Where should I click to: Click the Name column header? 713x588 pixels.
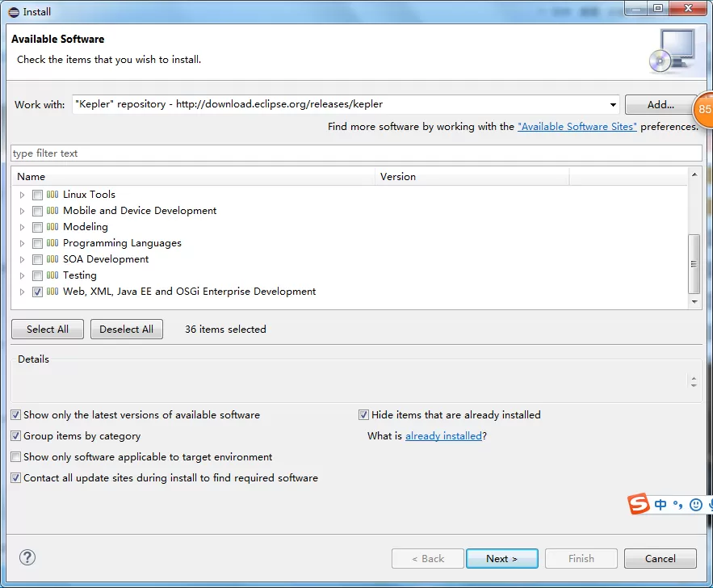(x=193, y=176)
